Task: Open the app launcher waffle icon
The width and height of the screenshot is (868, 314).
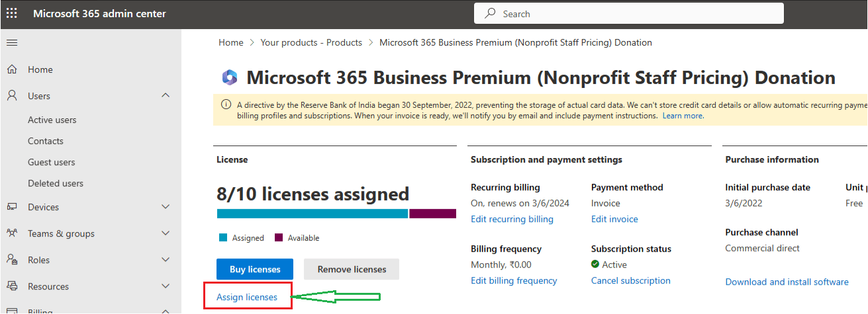Action: coord(12,14)
